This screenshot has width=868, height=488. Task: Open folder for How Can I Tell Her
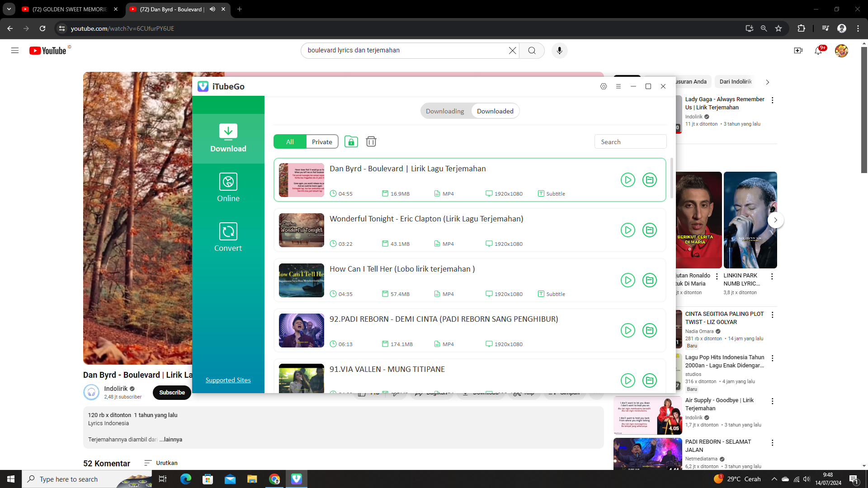(650, 280)
